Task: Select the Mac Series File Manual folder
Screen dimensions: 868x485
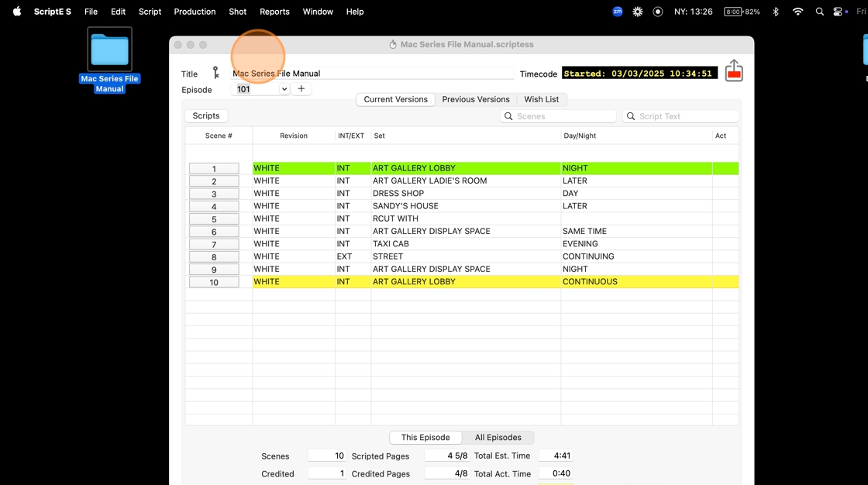Action: (x=109, y=60)
